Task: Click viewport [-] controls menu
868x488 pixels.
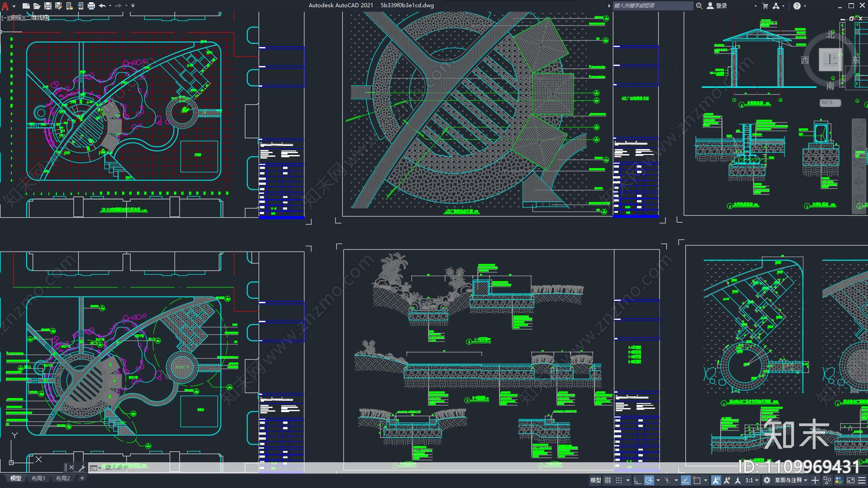Action: (x=4, y=18)
